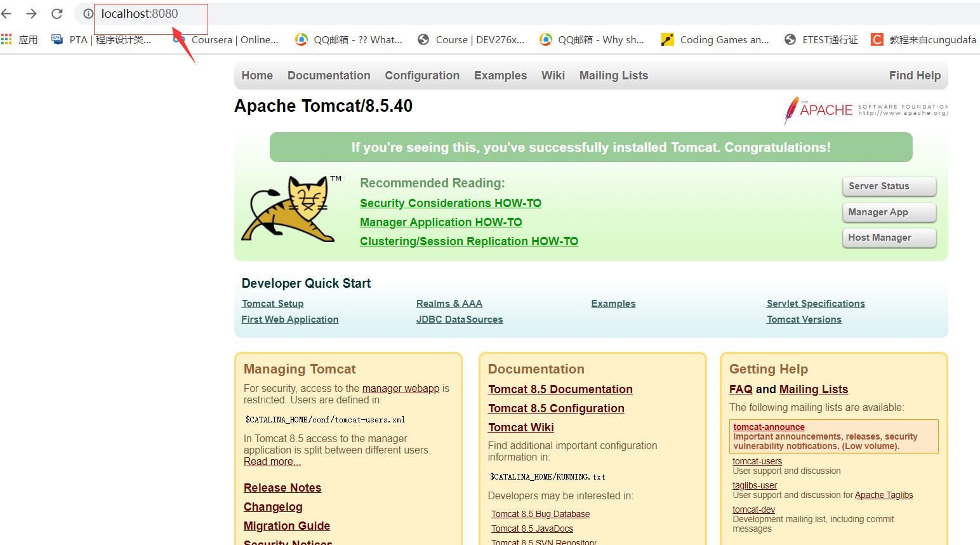The height and width of the screenshot is (545, 980).
Task: Go back with browser back arrow
Action: tap(6, 13)
